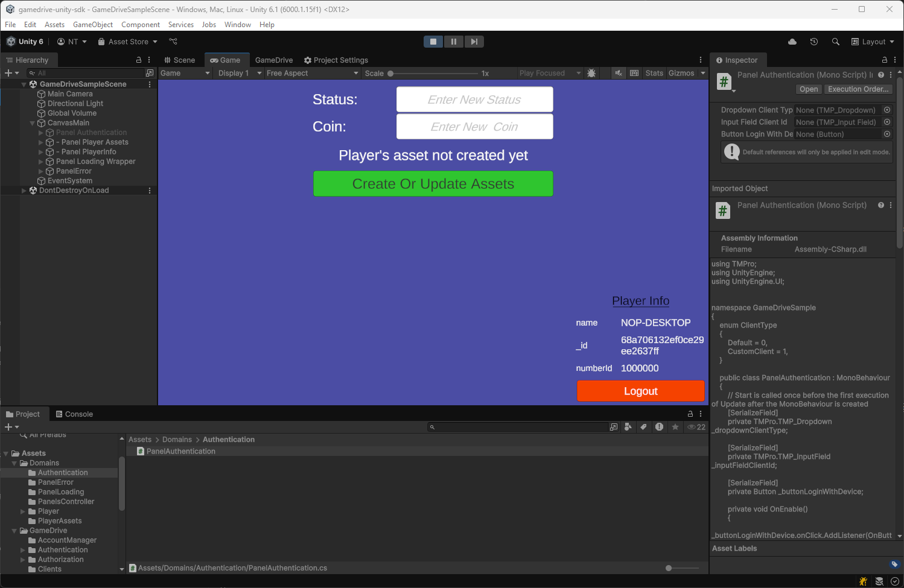The width and height of the screenshot is (904, 588).
Task: Adjust the Scale slider in Game view
Action: pos(390,73)
